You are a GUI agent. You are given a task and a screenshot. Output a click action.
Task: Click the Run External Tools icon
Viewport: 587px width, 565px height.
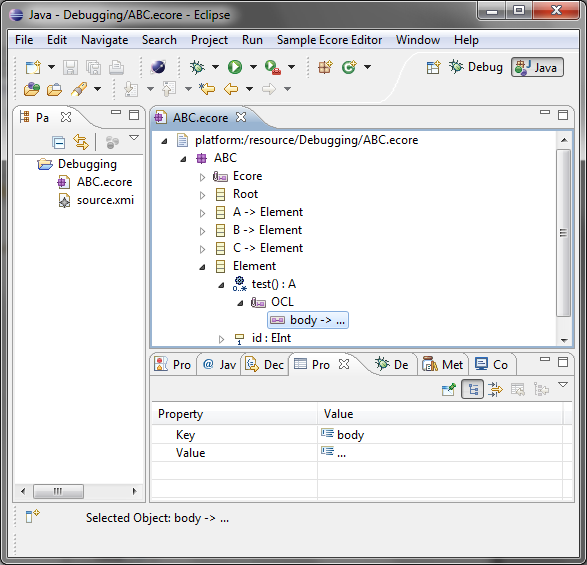273,67
